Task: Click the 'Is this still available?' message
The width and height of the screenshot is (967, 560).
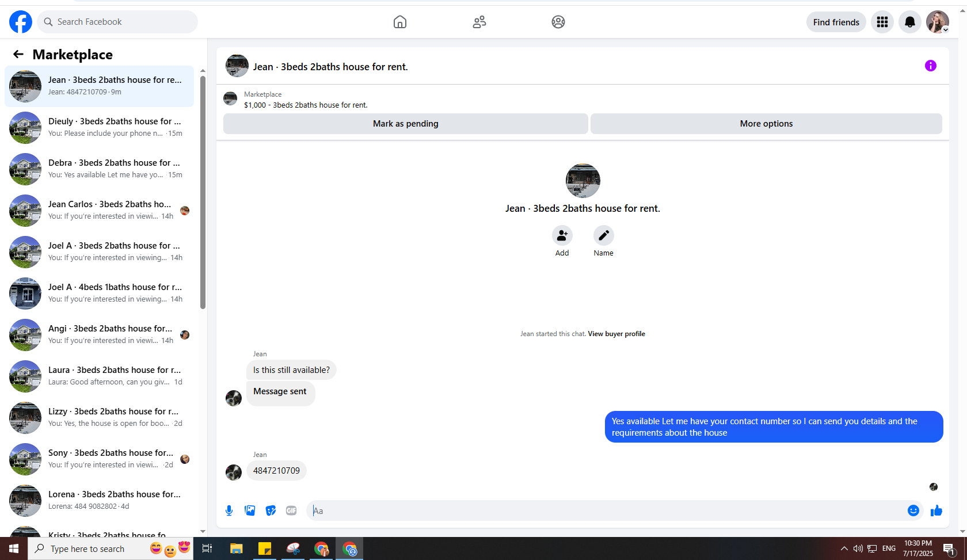Action: tap(291, 370)
